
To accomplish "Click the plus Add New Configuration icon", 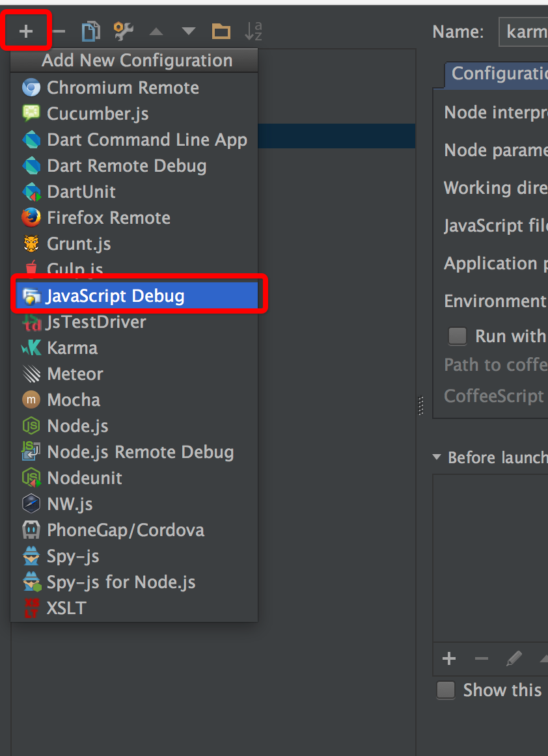I will point(26,31).
